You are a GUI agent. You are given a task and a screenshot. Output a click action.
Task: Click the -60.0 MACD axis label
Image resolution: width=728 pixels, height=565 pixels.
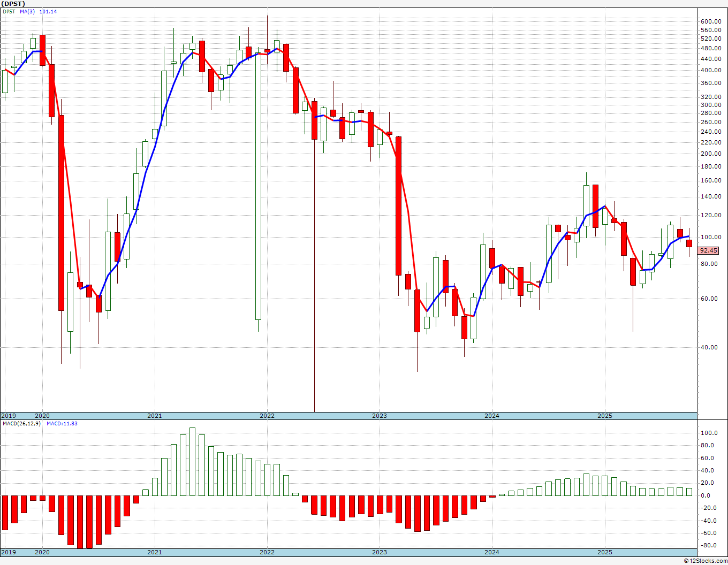coord(708,533)
